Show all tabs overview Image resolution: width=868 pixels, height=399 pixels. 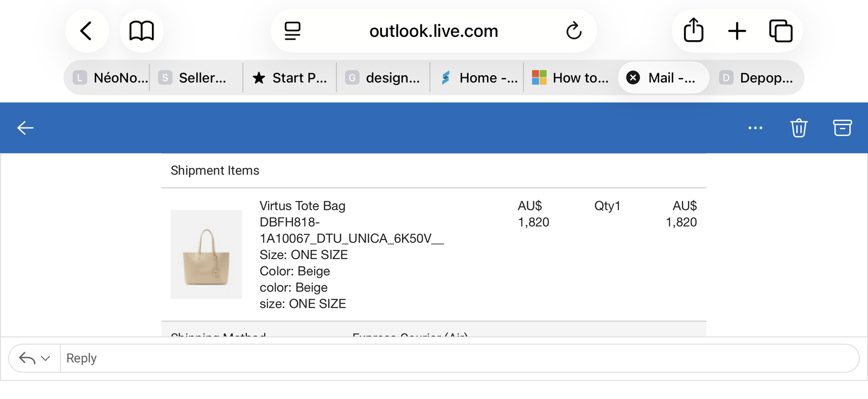point(781,31)
